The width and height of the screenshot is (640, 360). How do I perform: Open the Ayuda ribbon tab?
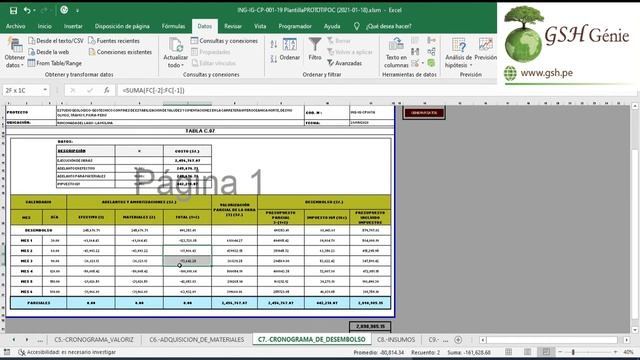coord(332,26)
